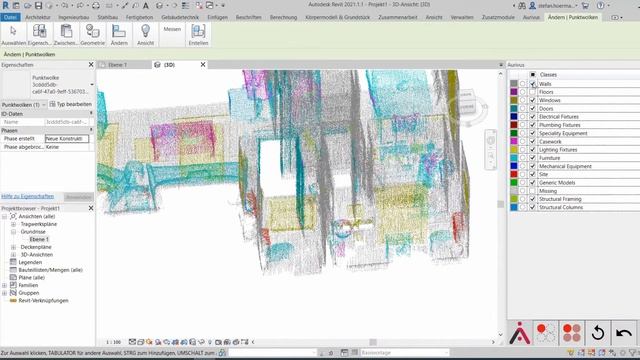Close the Projektbrowser panel
This screenshot has width=640, height=360.
pyautogui.click(x=91, y=208)
